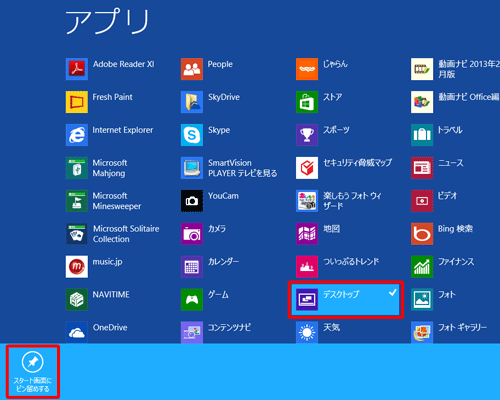Select the デスクトップ tile icon

pyautogui.click(x=307, y=300)
